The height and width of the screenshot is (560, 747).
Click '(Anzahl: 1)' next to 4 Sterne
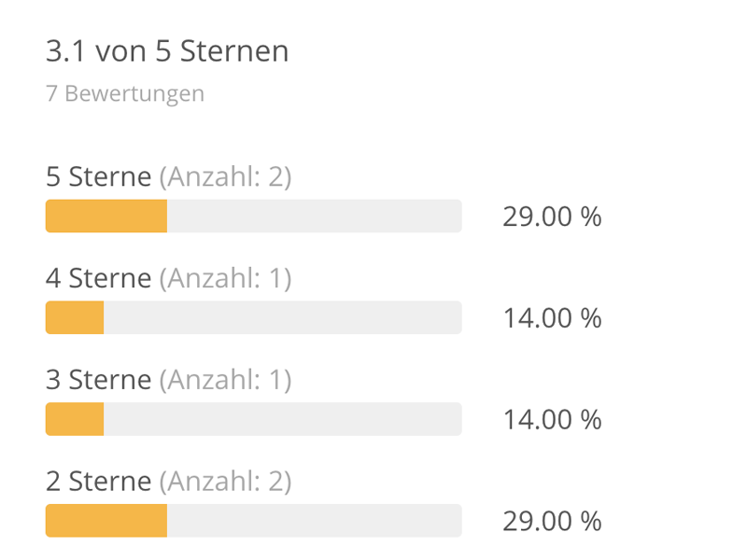[x=225, y=278]
